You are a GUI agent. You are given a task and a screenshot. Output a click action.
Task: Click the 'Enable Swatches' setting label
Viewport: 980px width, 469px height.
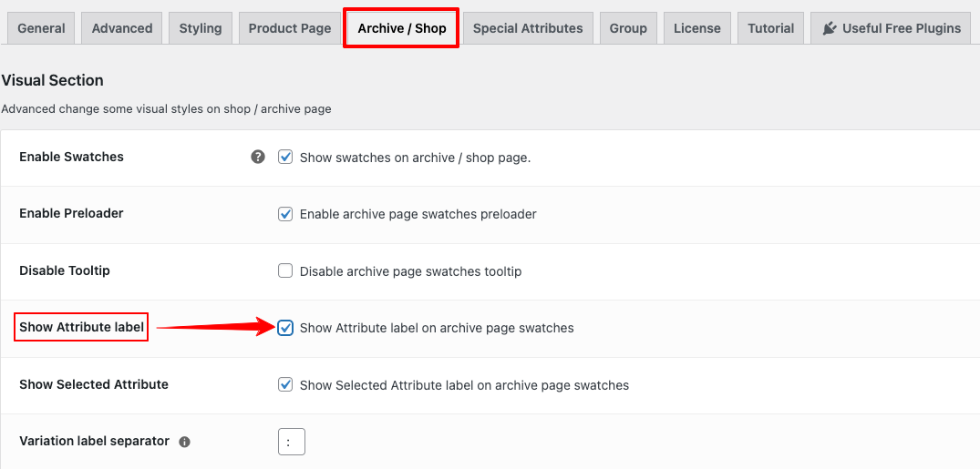pyautogui.click(x=72, y=157)
